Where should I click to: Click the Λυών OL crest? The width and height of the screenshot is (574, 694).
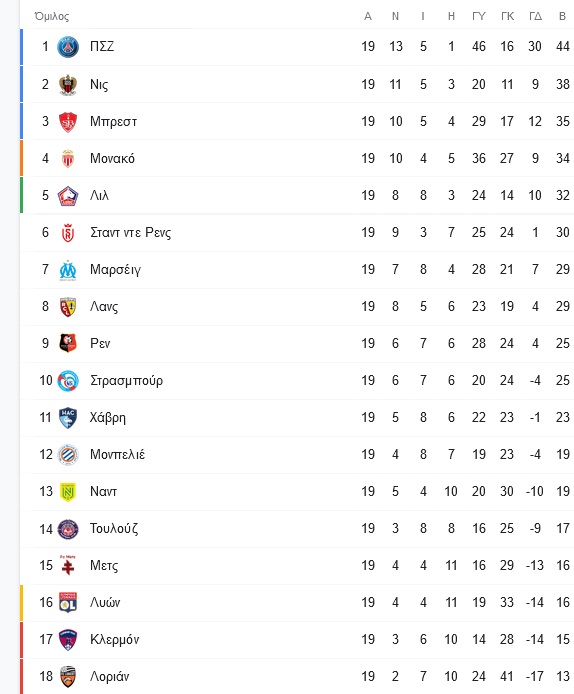pos(68,602)
